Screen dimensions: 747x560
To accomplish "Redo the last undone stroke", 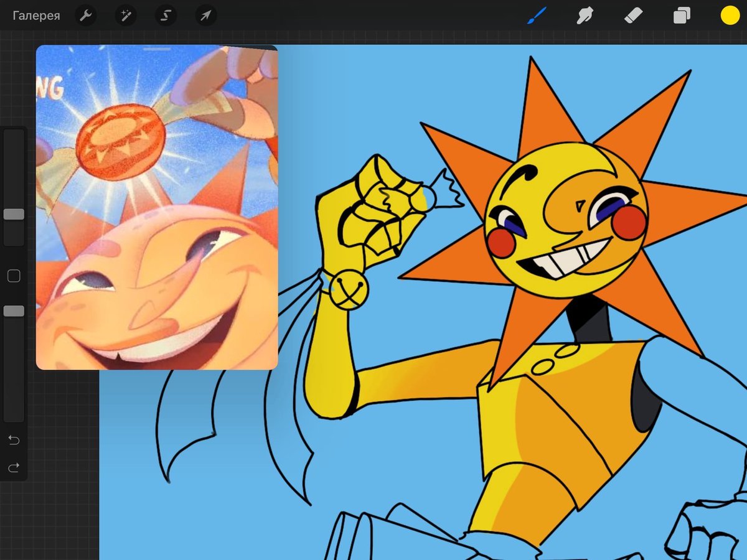I will point(14,467).
